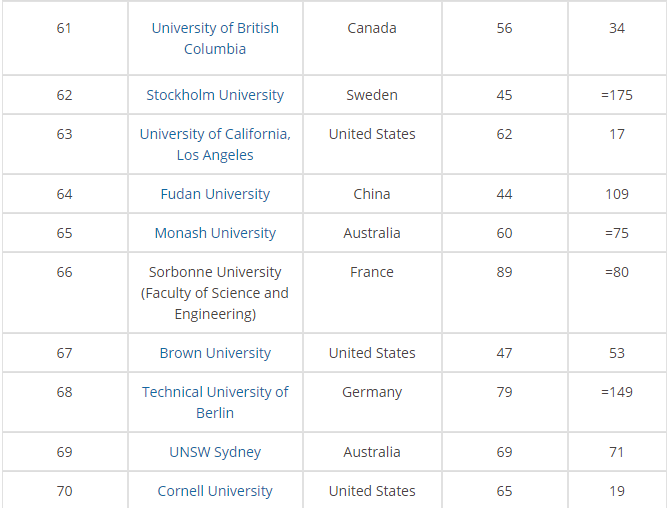
Task: Click Sweden country cell
Action: [372, 95]
